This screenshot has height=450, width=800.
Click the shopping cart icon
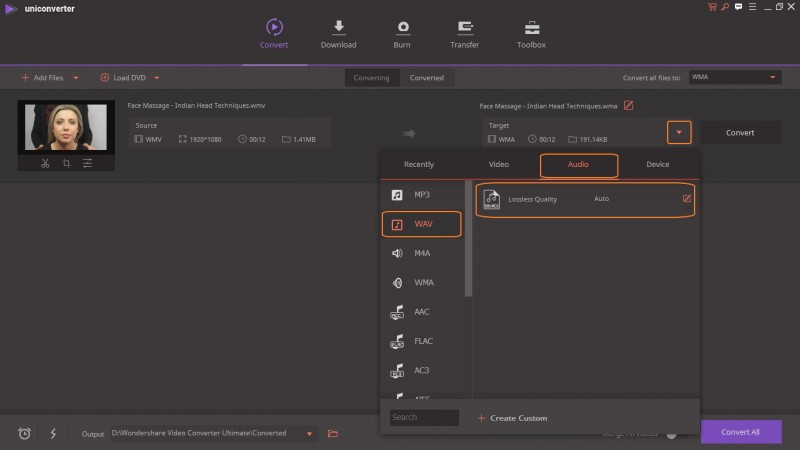point(712,7)
